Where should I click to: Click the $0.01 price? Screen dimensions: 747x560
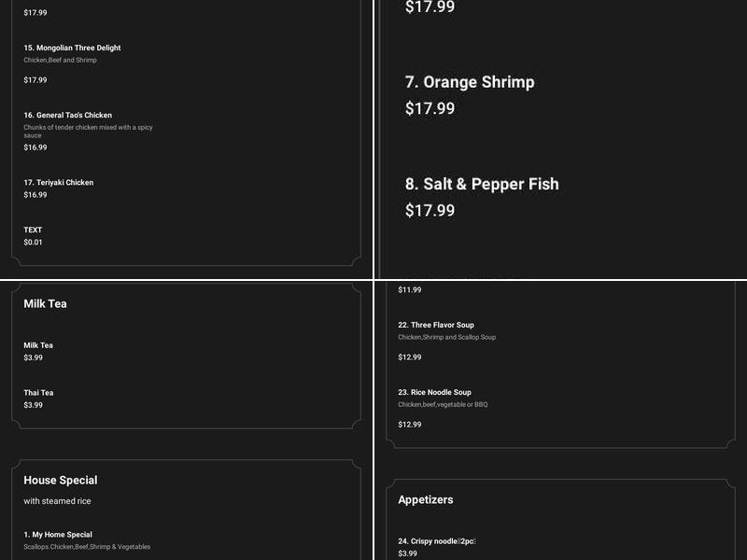coord(33,243)
